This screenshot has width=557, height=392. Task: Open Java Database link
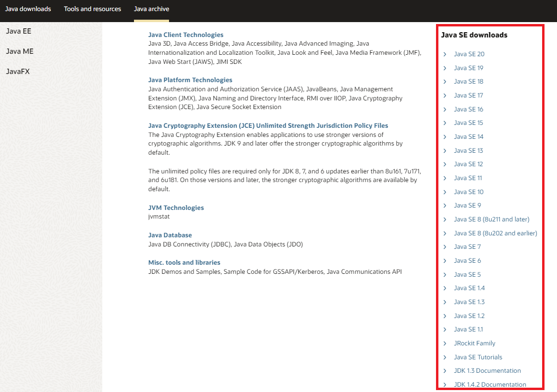pos(170,235)
